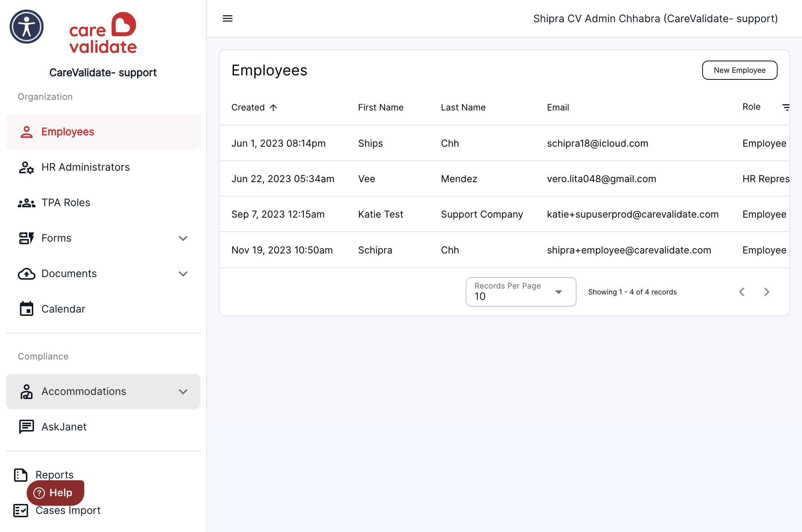Click the First Name column header
The height and width of the screenshot is (532, 802).
(381, 108)
